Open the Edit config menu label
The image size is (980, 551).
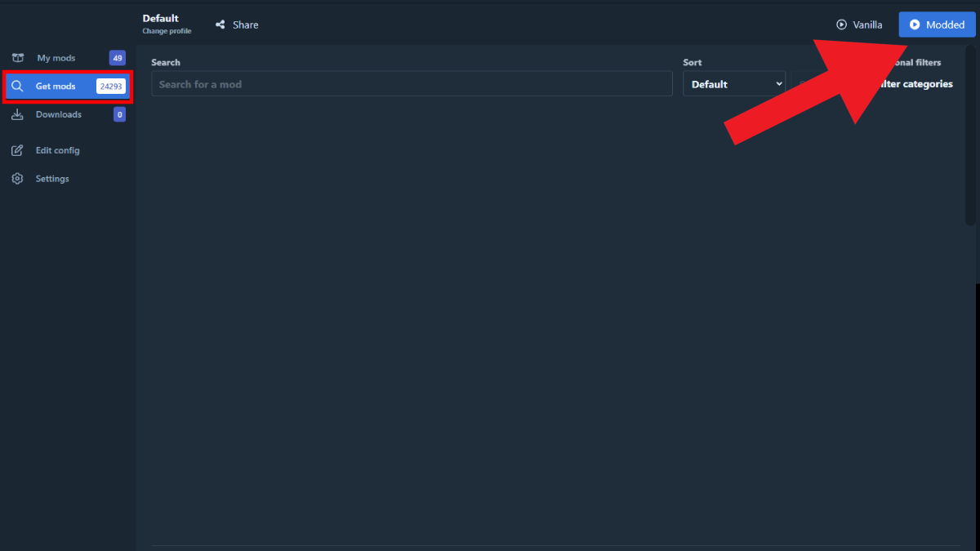(57, 151)
